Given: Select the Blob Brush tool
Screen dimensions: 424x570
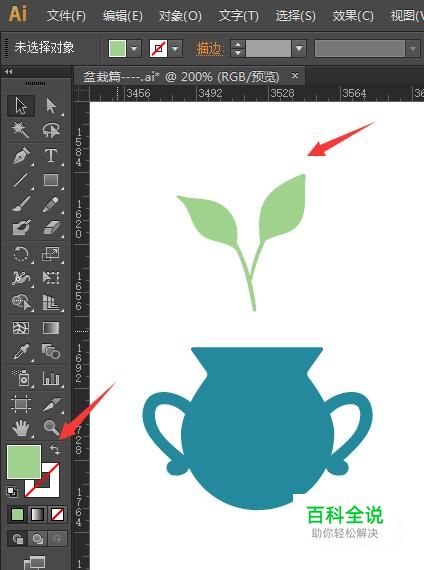Looking at the screenshot, I should (21, 228).
